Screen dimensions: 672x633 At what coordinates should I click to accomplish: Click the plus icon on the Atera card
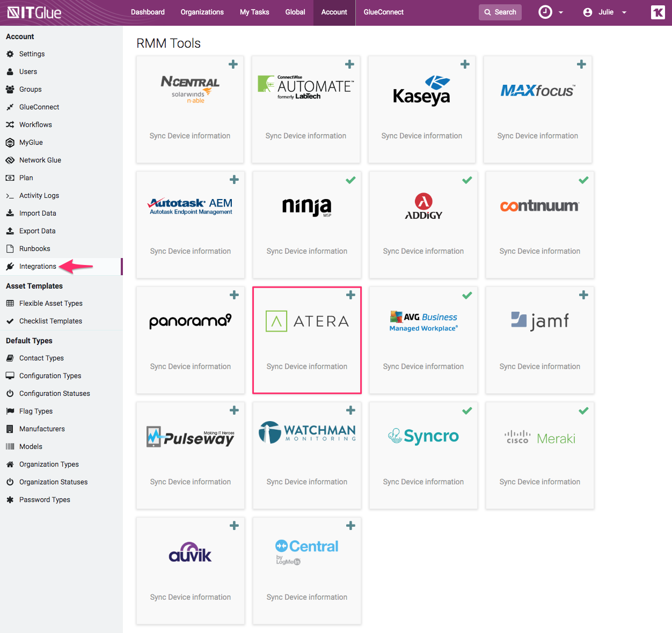350,295
